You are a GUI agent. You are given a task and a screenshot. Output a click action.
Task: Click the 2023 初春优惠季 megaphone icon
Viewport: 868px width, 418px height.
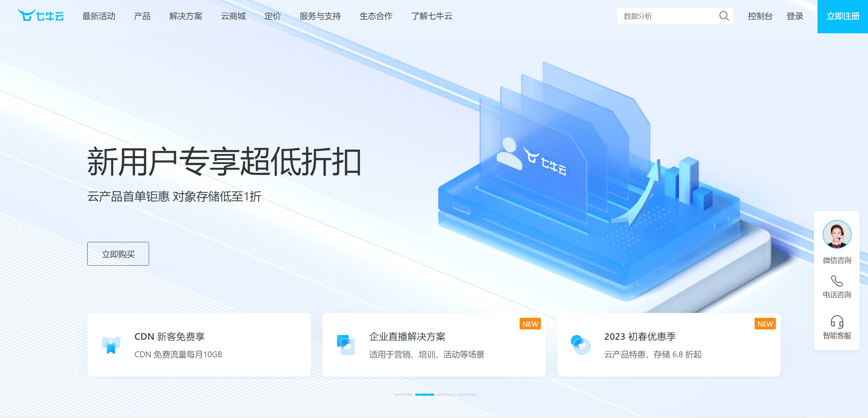coord(580,345)
